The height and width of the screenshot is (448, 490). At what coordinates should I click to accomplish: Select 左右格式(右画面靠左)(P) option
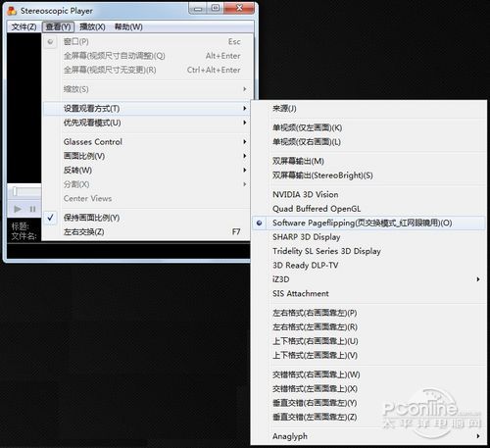click(368, 313)
